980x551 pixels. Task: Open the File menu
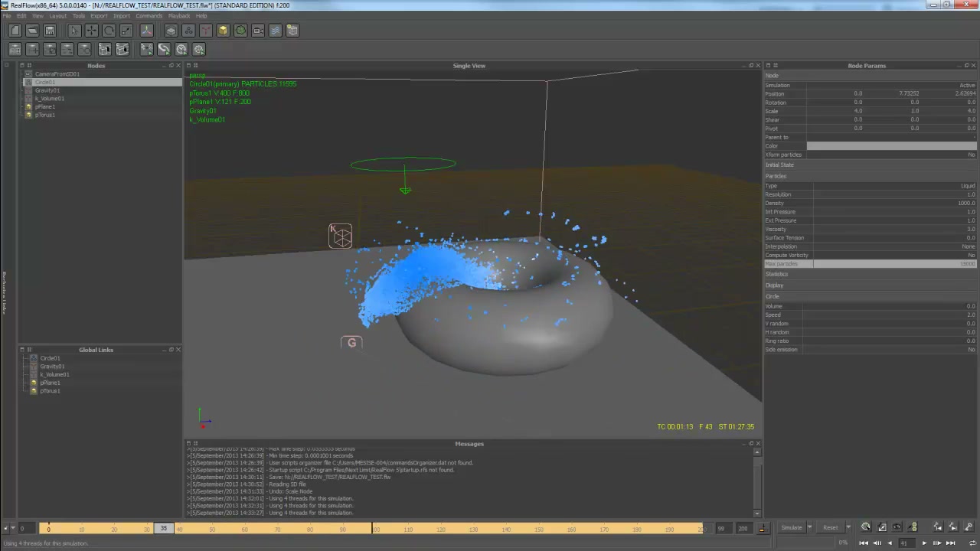[7, 15]
